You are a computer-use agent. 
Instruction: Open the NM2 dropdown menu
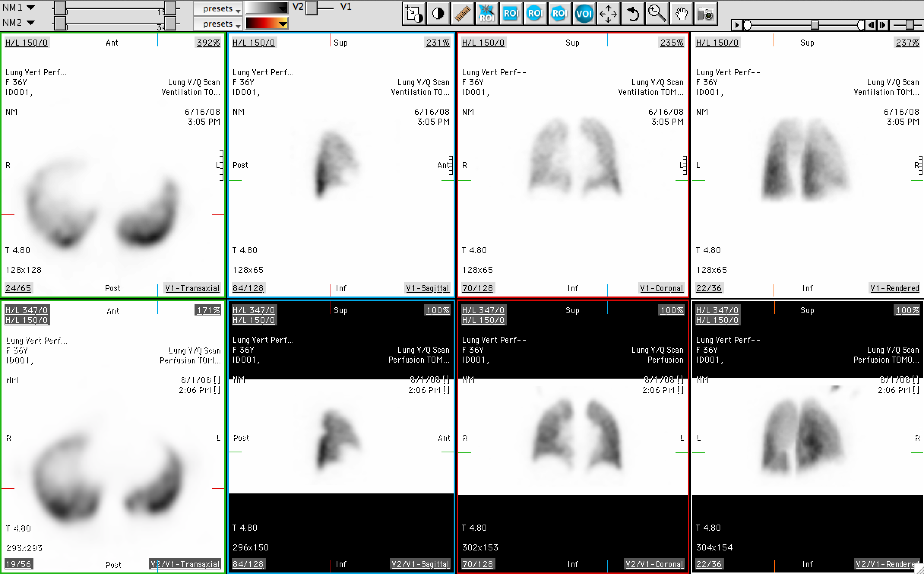(x=31, y=23)
